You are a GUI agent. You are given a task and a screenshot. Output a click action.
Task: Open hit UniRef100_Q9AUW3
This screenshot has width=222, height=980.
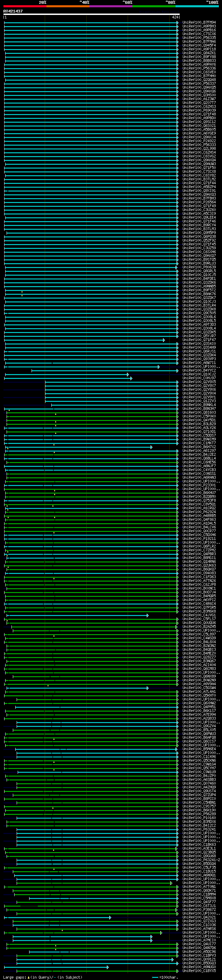199,164
